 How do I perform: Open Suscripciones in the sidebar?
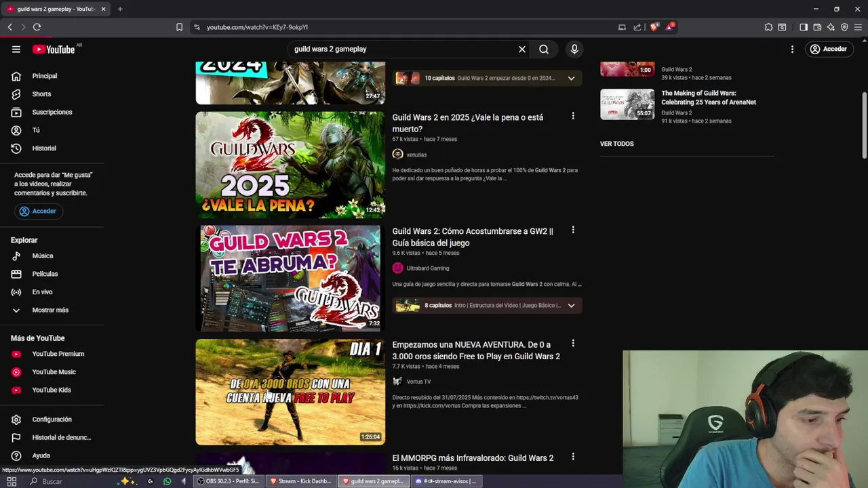pos(52,113)
